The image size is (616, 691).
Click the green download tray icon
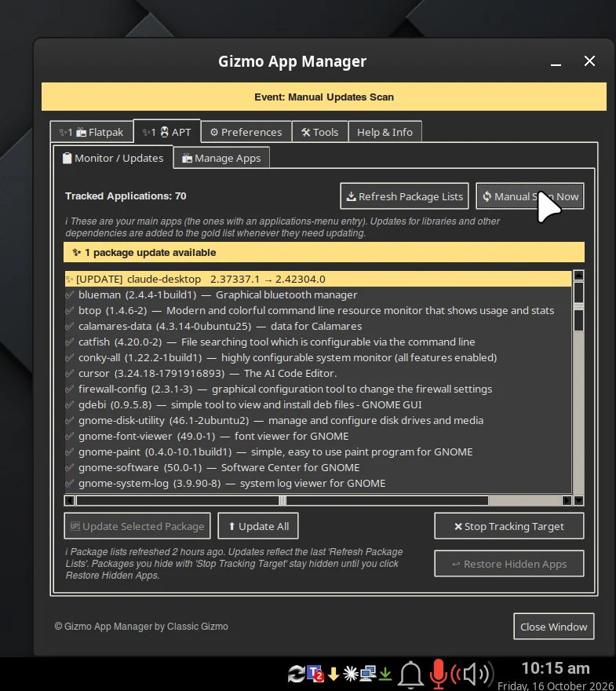click(385, 674)
